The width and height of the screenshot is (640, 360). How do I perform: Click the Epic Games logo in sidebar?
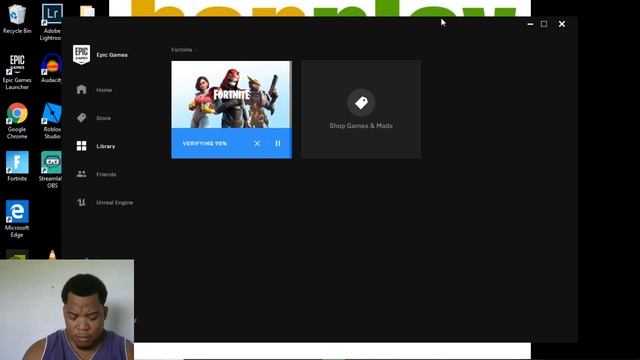(x=81, y=55)
